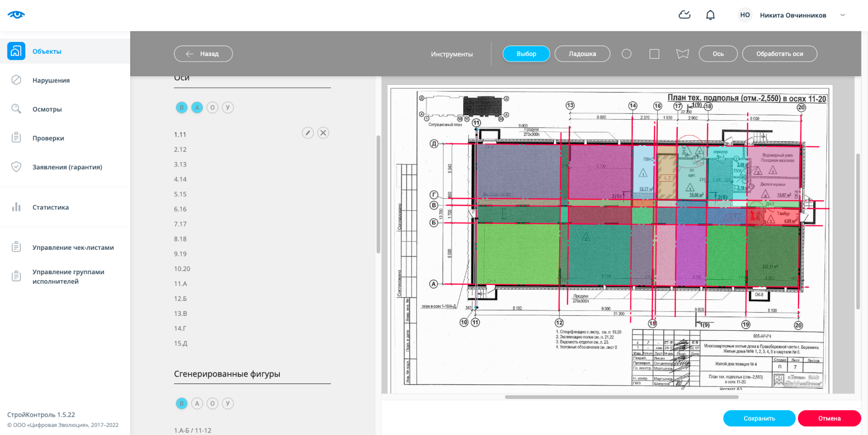Screen dimensions: 868x435
Task: Toggle the 'О' circle in Оси section
Action: (212, 108)
